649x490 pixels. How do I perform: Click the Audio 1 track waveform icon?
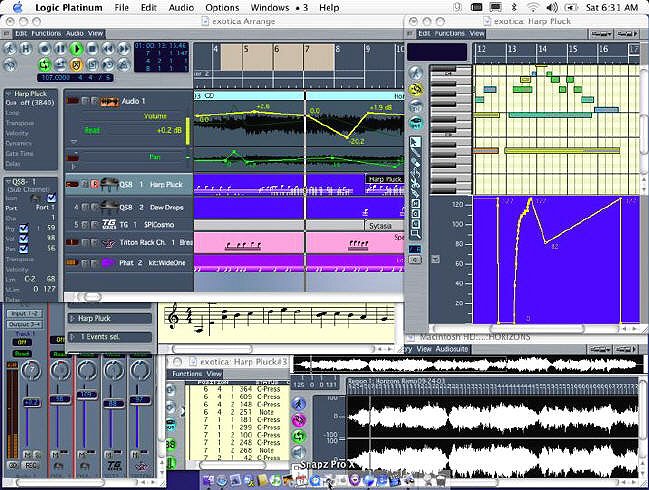[x=109, y=101]
